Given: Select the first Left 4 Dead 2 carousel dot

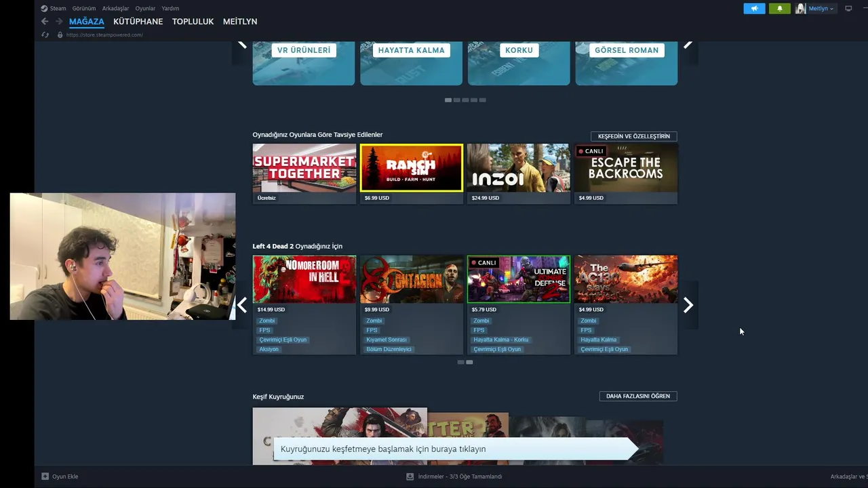Looking at the screenshot, I should coord(461,362).
